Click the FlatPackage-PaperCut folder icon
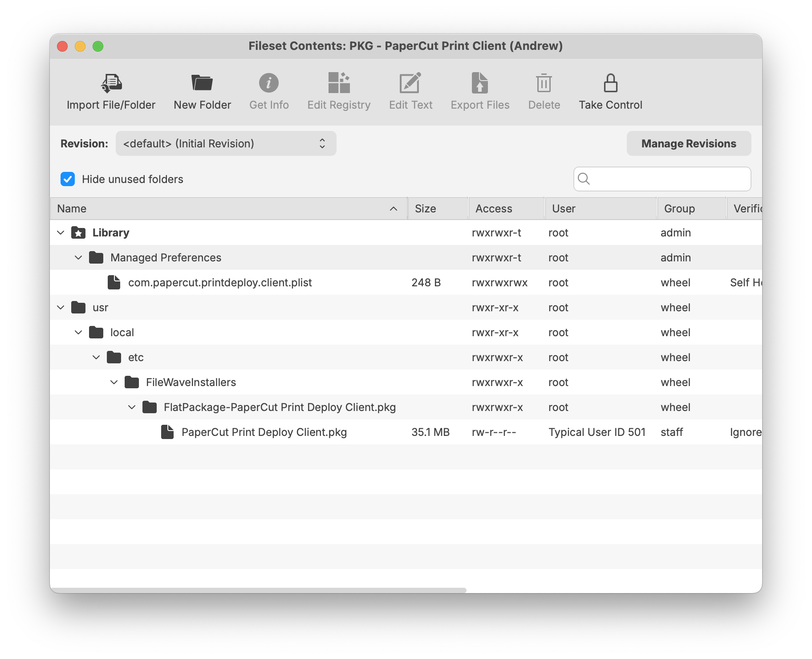 [x=150, y=407]
